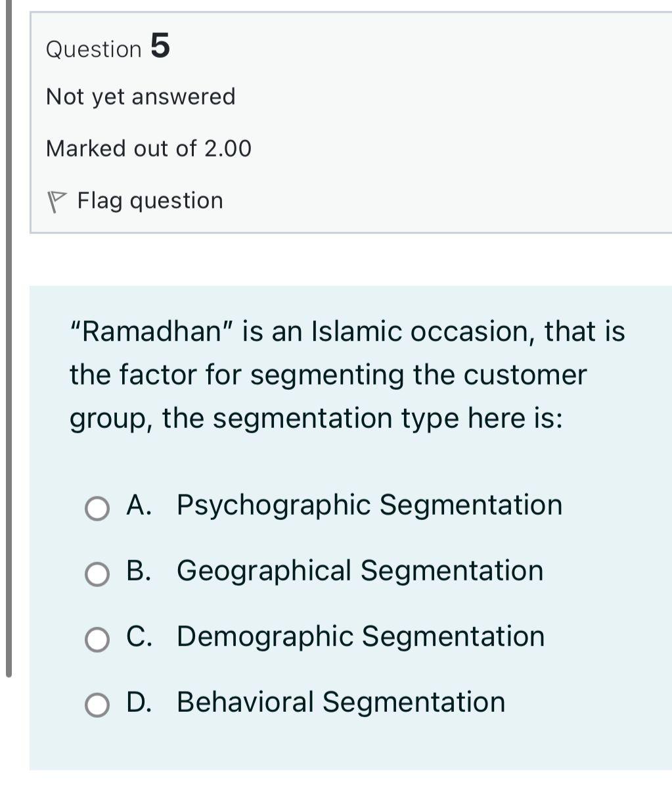The width and height of the screenshot is (672, 796).
Task: Choose Behavioral Segmentation answer
Action: pyautogui.click(x=340, y=701)
